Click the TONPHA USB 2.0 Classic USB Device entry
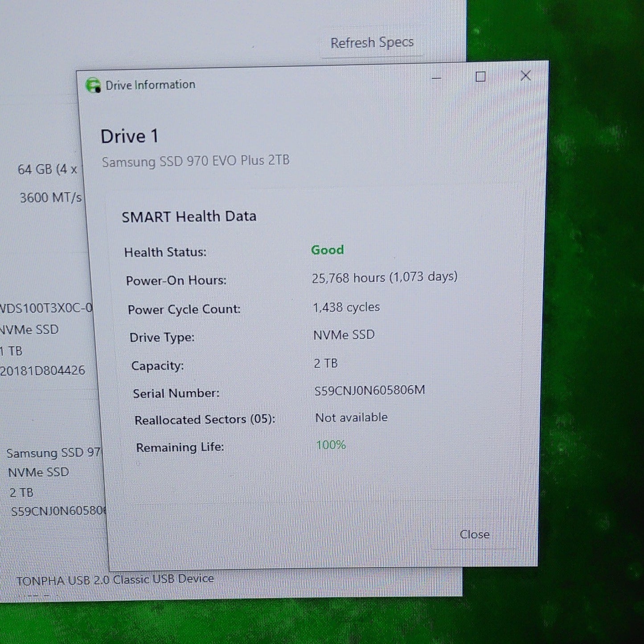This screenshot has width=644, height=644. coord(115,580)
